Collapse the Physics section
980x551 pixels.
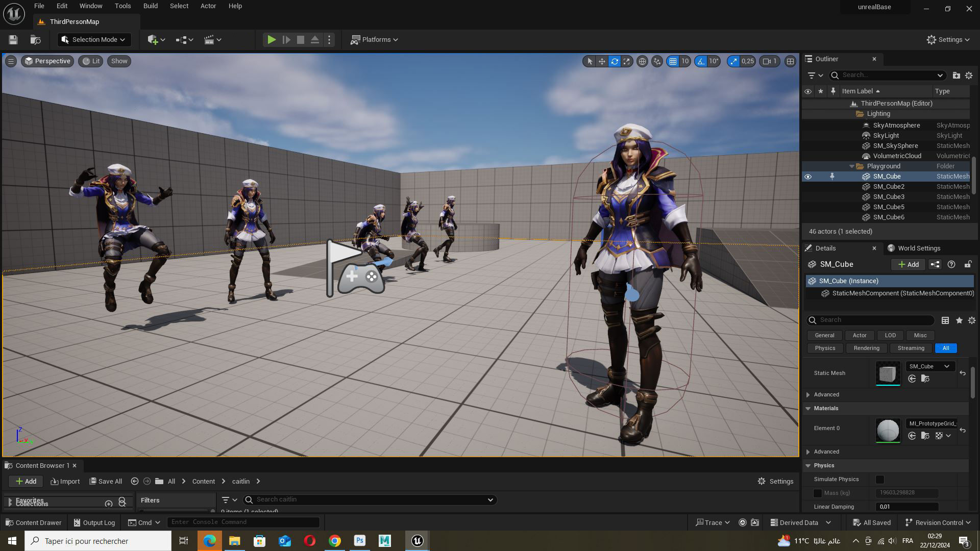pyautogui.click(x=808, y=466)
